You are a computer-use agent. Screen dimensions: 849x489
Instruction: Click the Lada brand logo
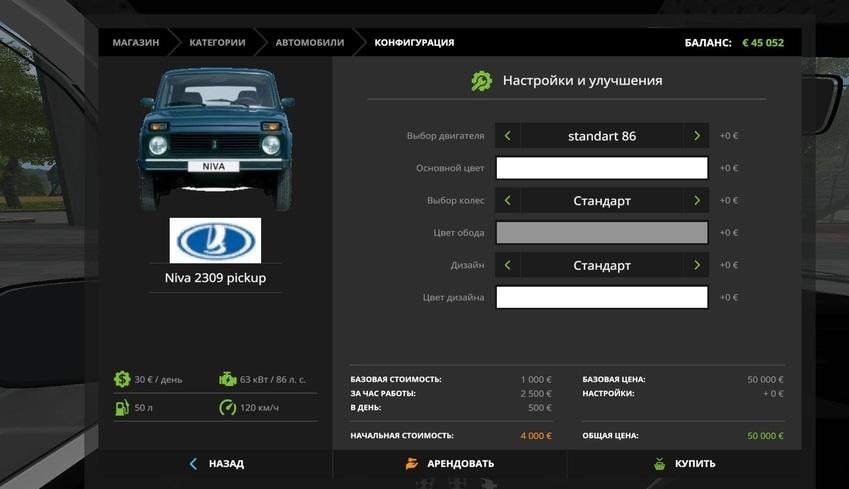click(x=215, y=241)
